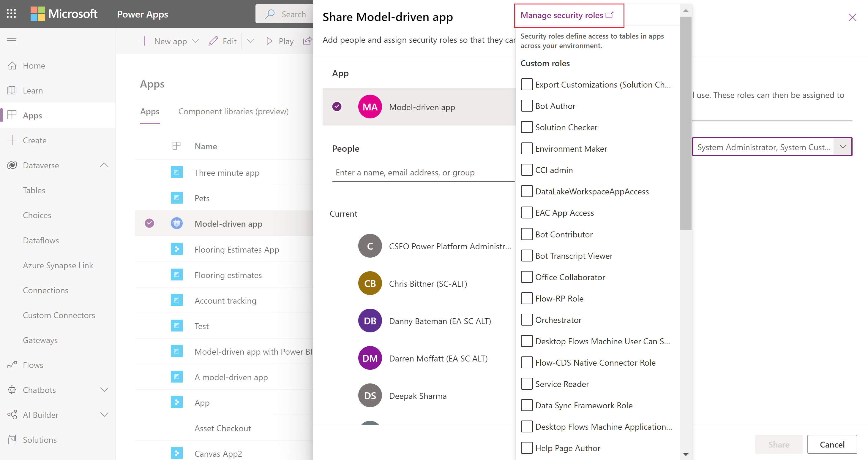Check the Environment Maker role checkbox
The width and height of the screenshot is (868, 460).
tap(527, 148)
